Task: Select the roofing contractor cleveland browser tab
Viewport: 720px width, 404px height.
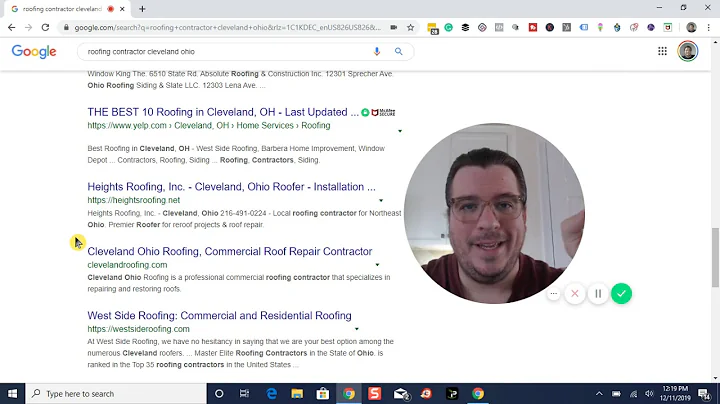Action: [69, 9]
